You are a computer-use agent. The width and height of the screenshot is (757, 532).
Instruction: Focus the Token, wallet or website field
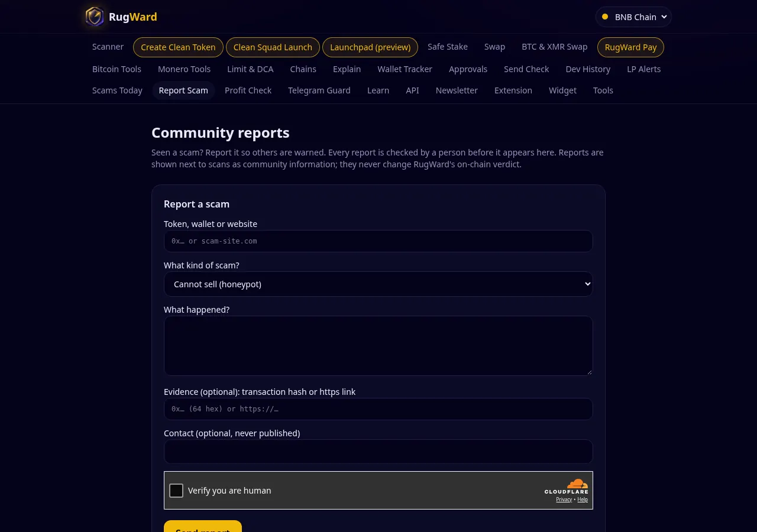378,241
